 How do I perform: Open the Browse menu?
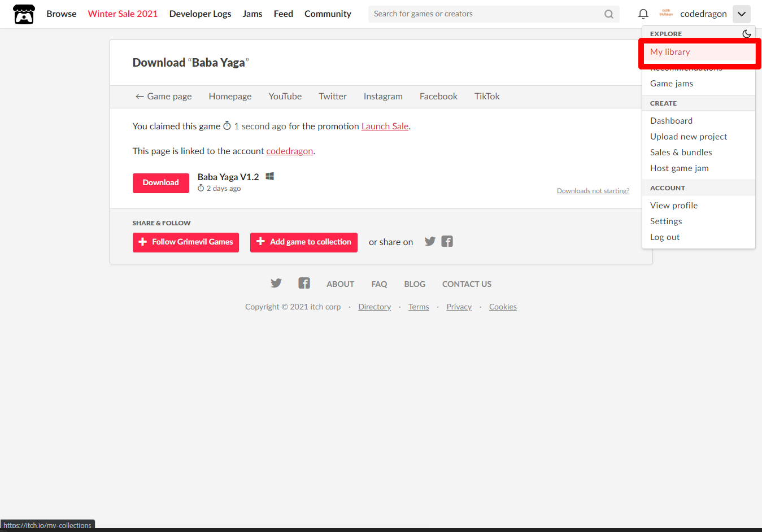[62, 14]
